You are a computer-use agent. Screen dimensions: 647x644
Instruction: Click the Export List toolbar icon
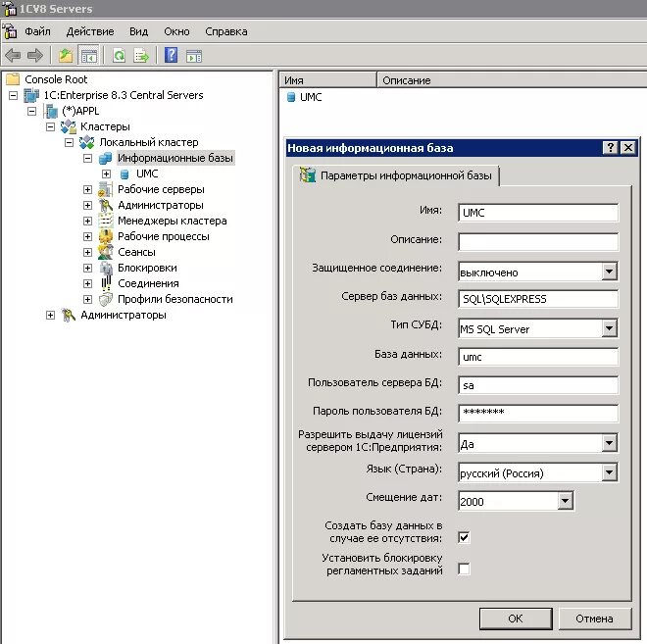click(141, 55)
